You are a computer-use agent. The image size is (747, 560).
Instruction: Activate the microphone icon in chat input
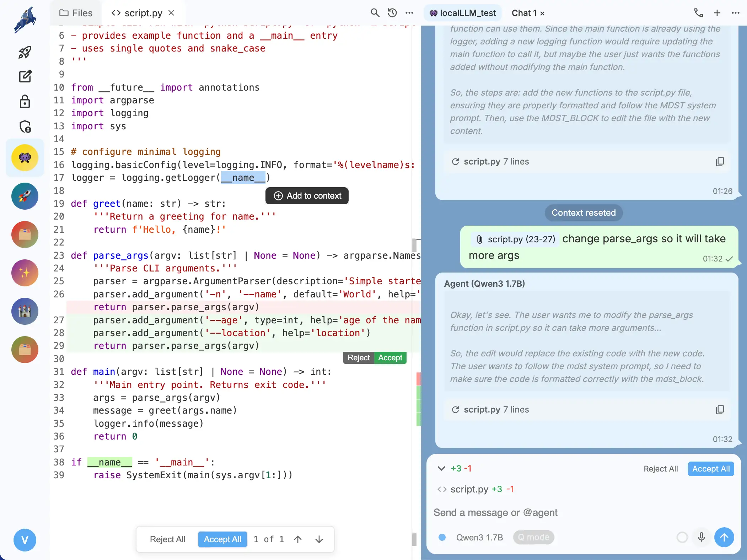coord(701,537)
